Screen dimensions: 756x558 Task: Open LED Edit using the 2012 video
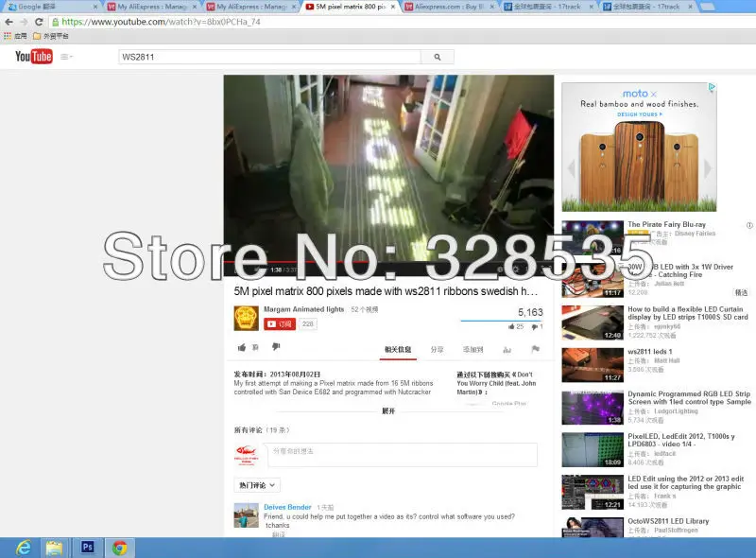pyautogui.click(x=686, y=482)
